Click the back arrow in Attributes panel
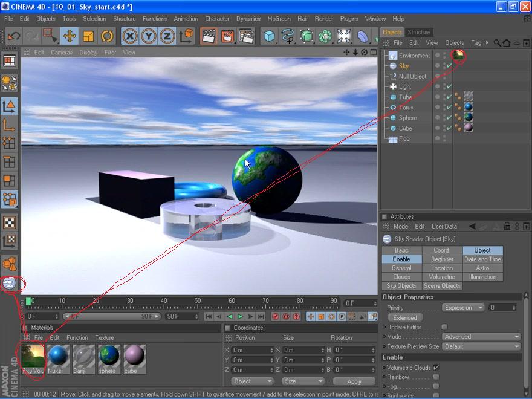 pyautogui.click(x=472, y=226)
